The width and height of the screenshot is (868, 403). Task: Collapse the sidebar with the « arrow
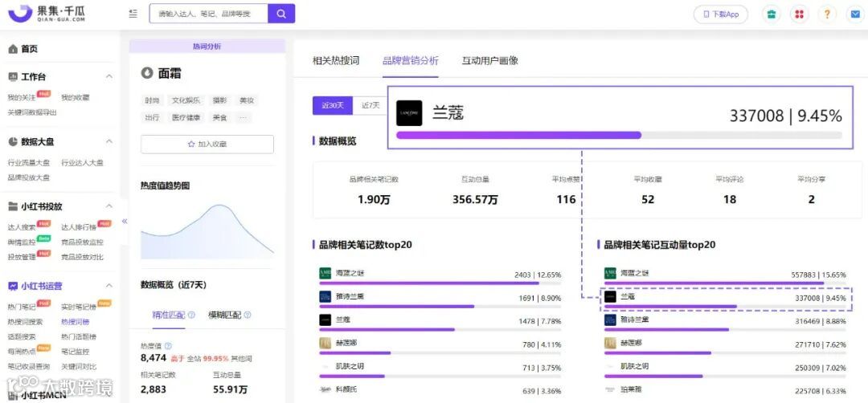pyautogui.click(x=125, y=221)
